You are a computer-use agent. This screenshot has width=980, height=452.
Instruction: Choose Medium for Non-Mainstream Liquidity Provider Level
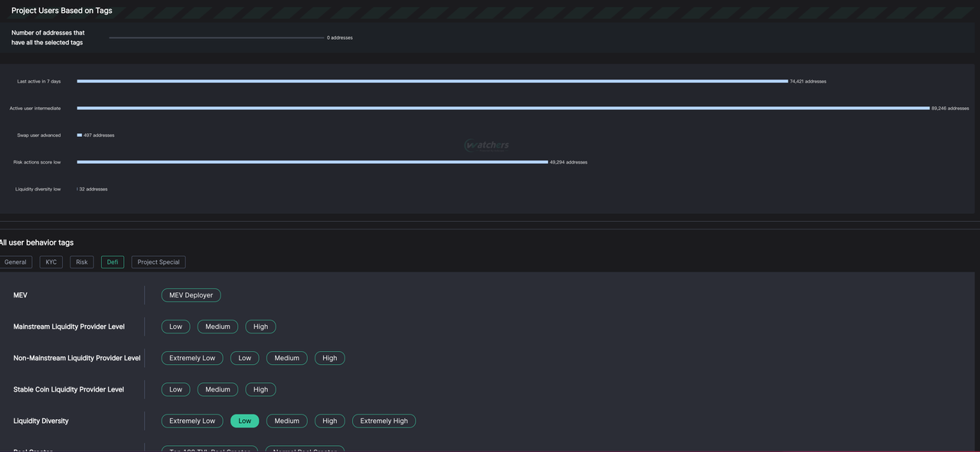click(x=287, y=358)
